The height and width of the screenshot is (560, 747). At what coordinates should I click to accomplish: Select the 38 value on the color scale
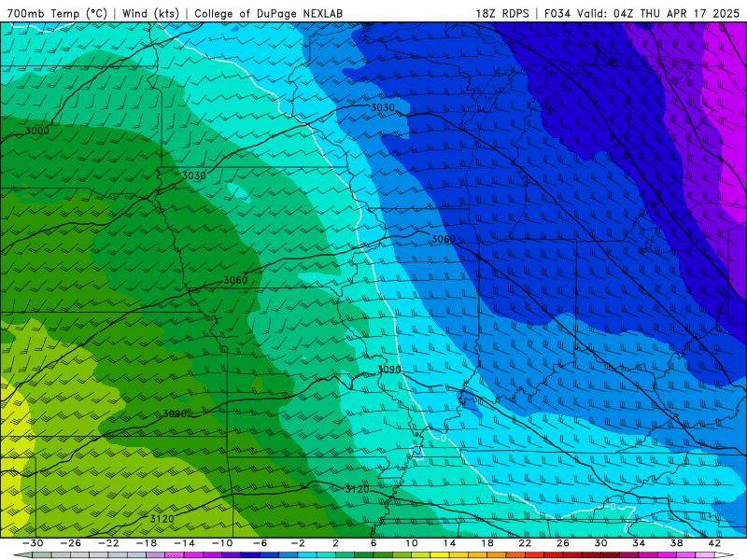tap(676, 543)
